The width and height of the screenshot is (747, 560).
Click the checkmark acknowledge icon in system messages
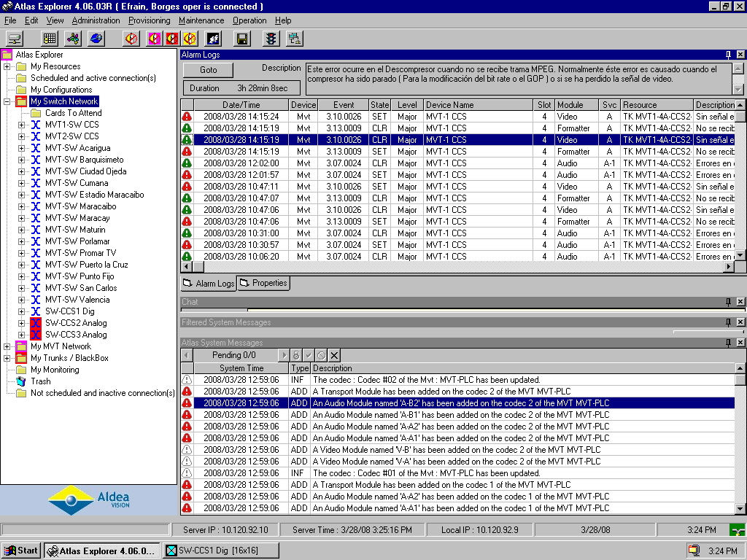[309, 355]
